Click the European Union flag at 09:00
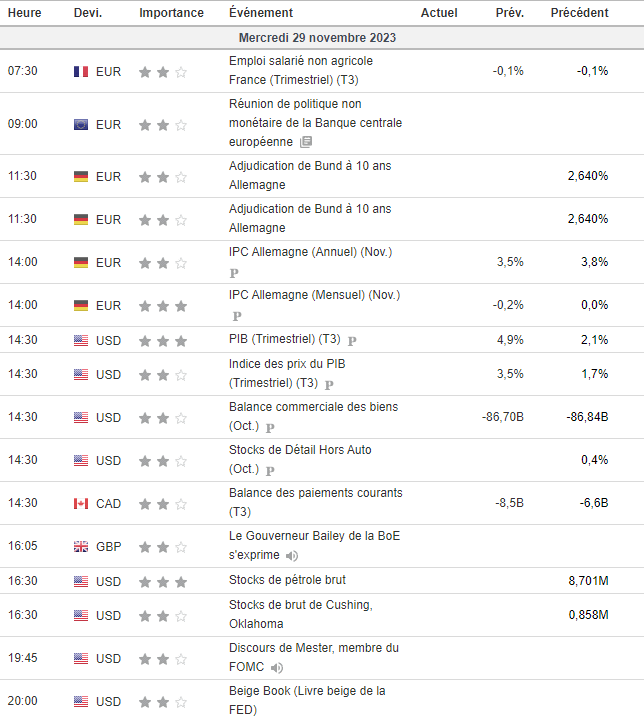 pyautogui.click(x=81, y=125)
